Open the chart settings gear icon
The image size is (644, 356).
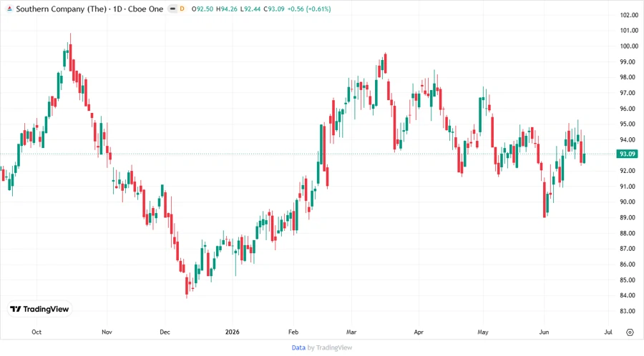coord(630,332)
